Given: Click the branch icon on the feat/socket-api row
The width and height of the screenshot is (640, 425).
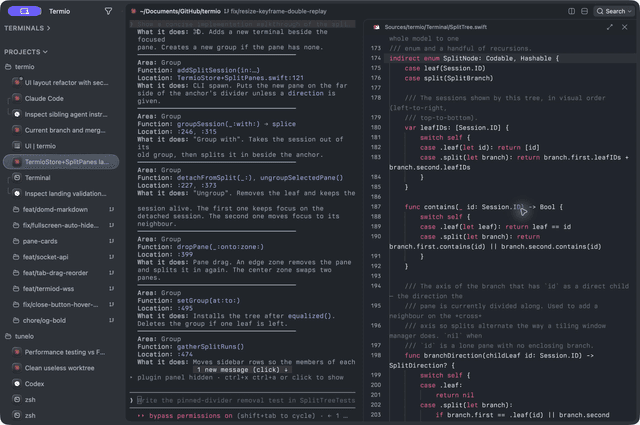Looking at the screenshot, I should pyautogui.click(x=111, y=257).
